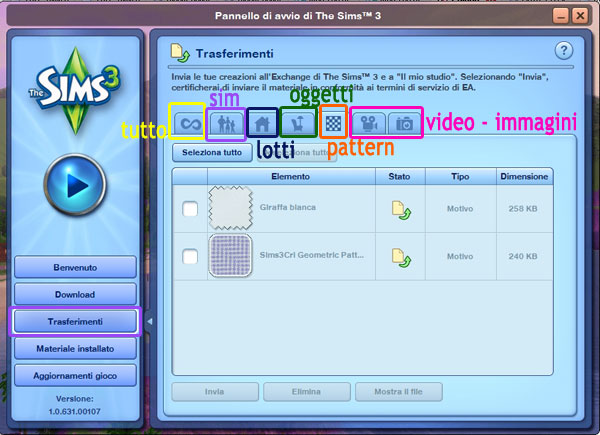This screenshot has width=600, height=435.
Task: Select the 'Sims3Cri Geometric Patt...' item name
Action: [x=312, y=255]
